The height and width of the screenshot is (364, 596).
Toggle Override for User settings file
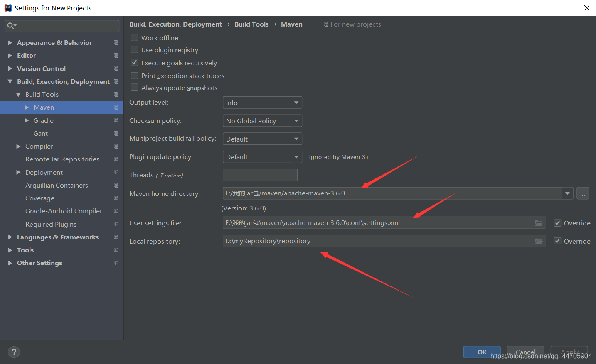558,223
